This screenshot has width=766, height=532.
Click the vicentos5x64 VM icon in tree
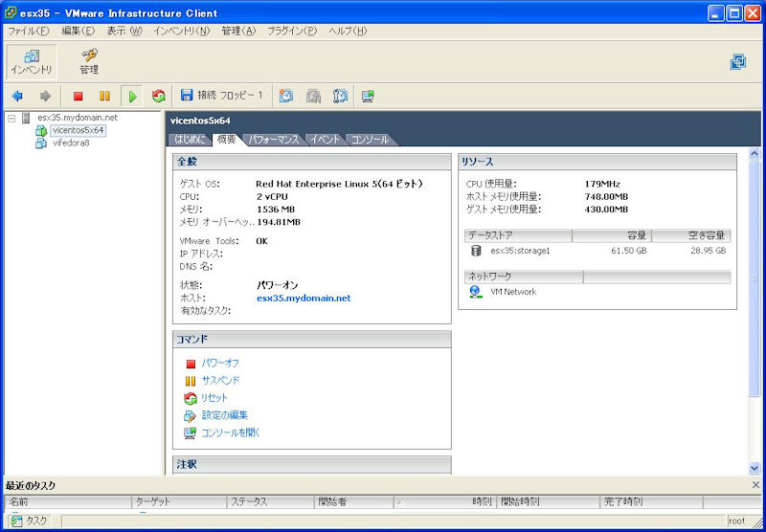pos(41,131)
